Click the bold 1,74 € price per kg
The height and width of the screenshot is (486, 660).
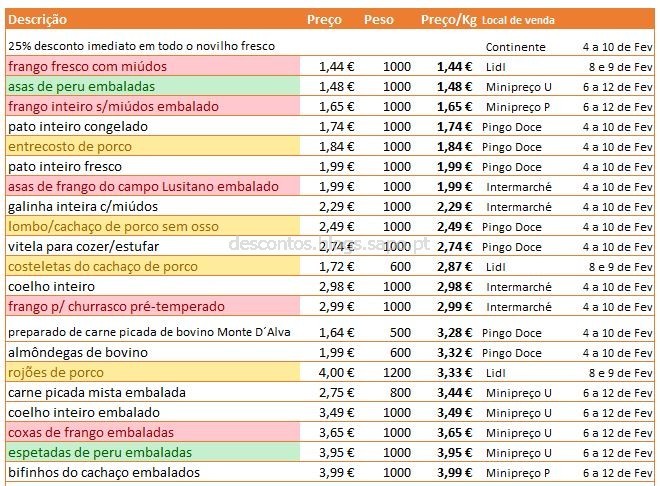point(454,127)
